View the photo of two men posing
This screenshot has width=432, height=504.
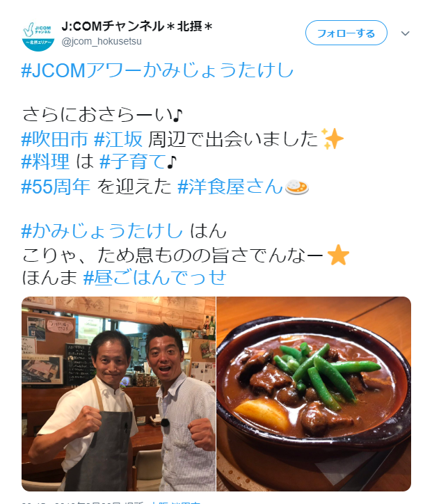click(x=118, y=394)
